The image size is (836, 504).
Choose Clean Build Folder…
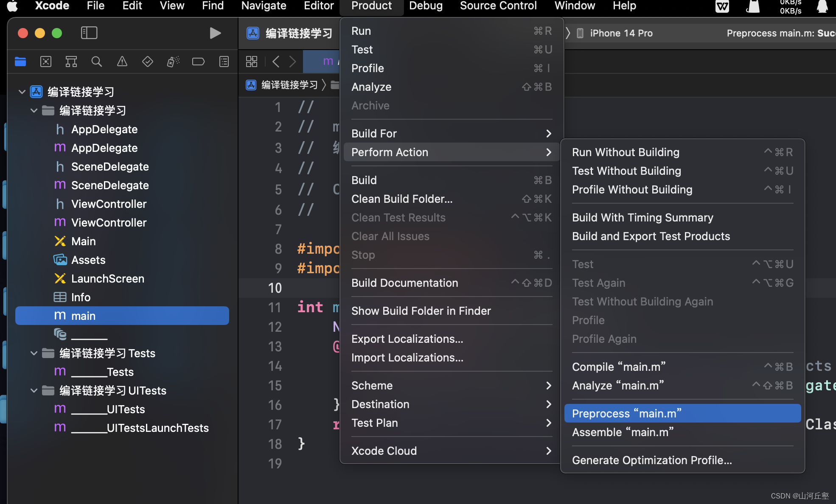pyautogui.click(x=452, y=199)
